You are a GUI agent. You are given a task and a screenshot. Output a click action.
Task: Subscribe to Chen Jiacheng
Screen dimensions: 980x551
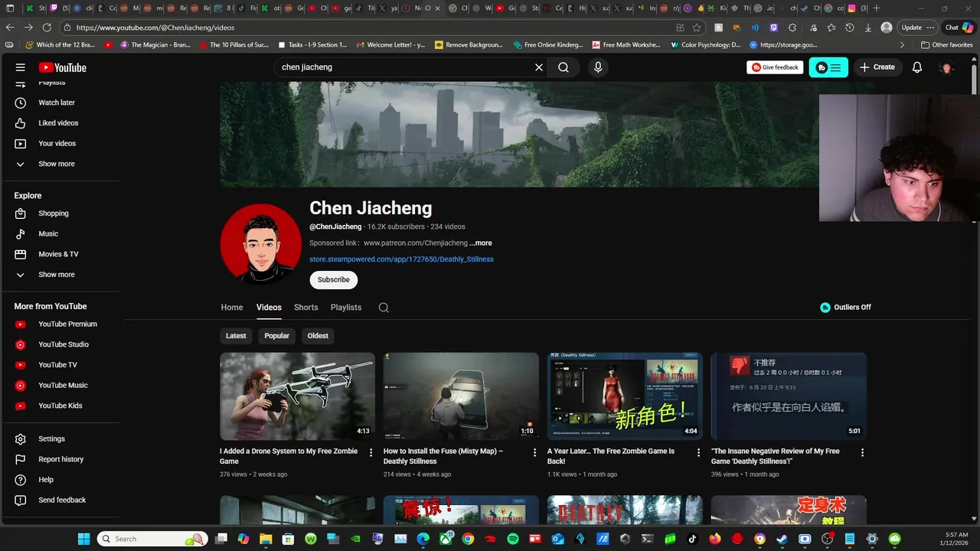[334, 280]
